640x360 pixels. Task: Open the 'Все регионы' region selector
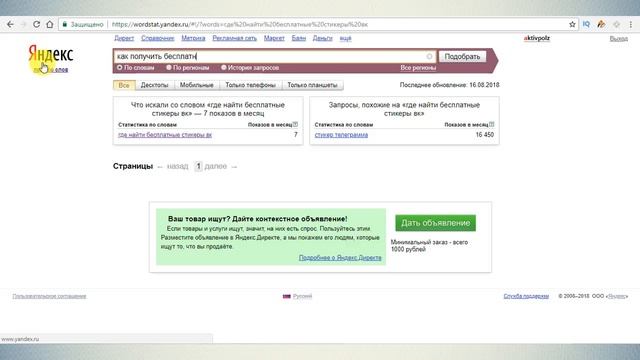(418, 68)
